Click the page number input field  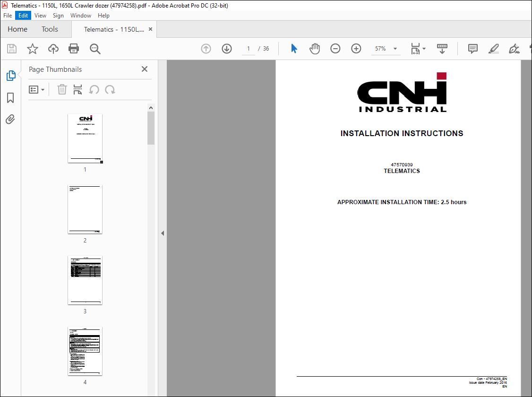249,49
